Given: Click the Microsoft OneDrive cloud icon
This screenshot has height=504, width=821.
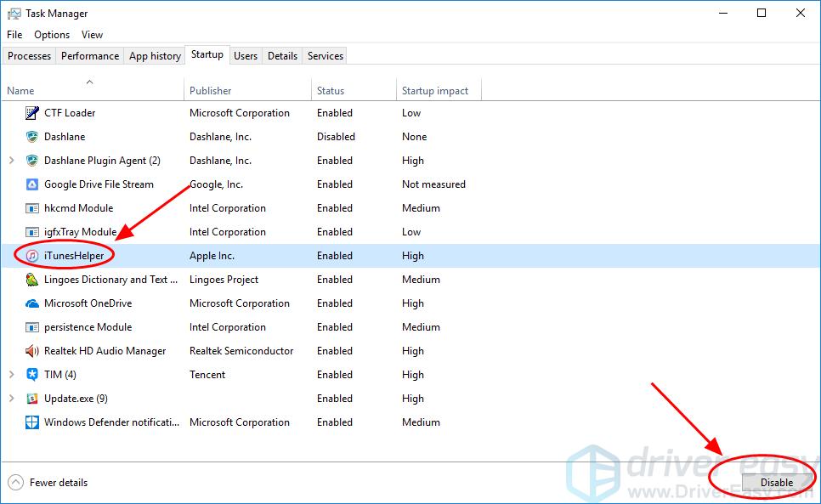Looking at the screenshot, I should [x=32, y=303].
